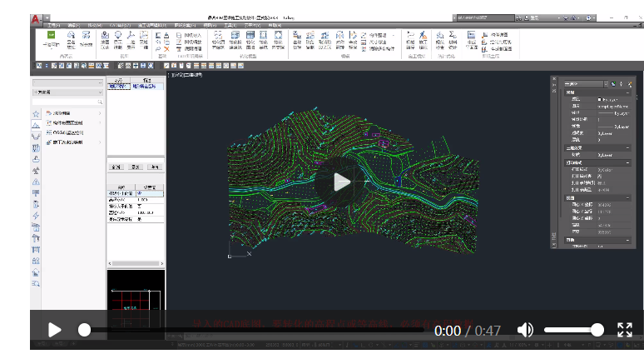Start playback with the control bar play button

[x=54, y=330]
